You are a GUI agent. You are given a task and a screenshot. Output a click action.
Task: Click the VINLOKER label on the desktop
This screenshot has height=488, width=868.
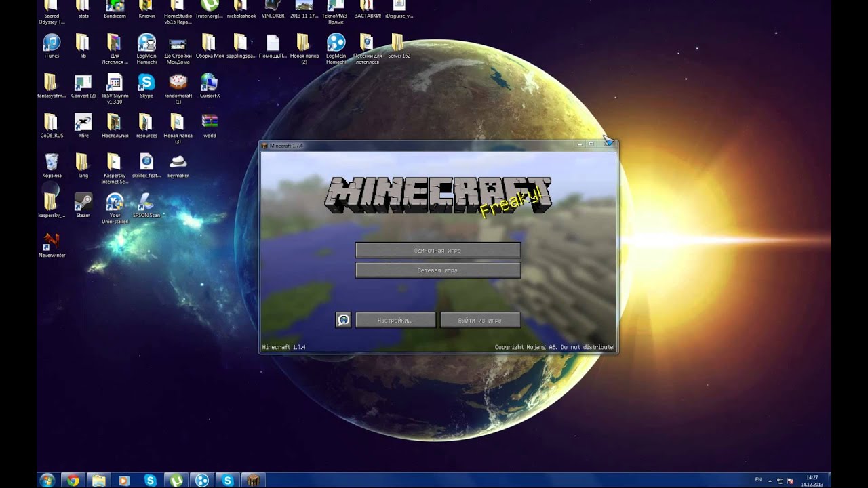(x=273, y=16)
